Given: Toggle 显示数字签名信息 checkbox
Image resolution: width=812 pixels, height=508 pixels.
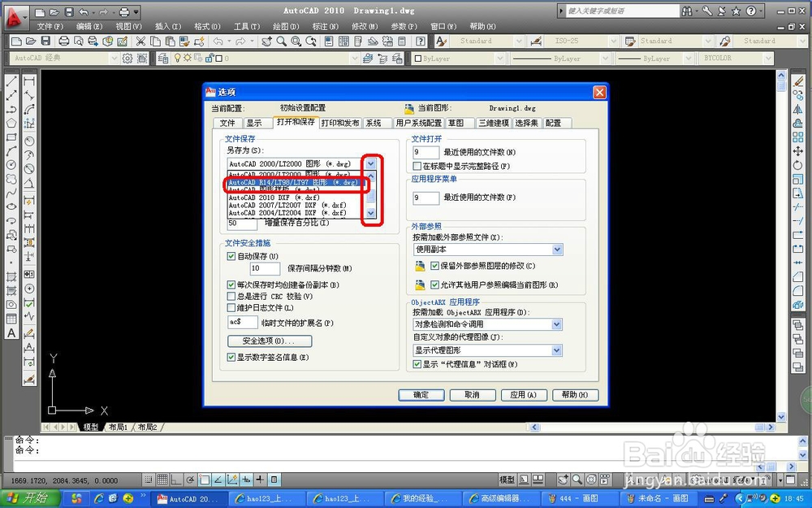Looking at the screenshot, I should [x=231, y=357].
